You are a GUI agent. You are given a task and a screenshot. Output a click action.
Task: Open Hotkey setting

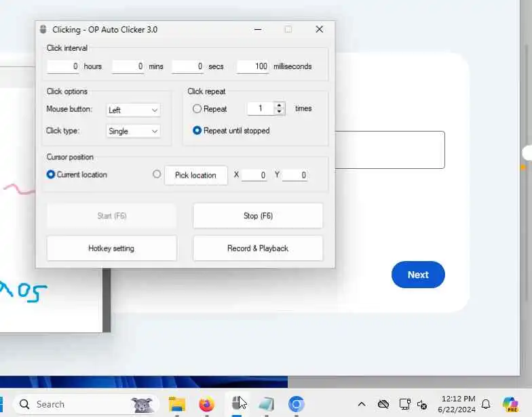click(x=111, y=248)
